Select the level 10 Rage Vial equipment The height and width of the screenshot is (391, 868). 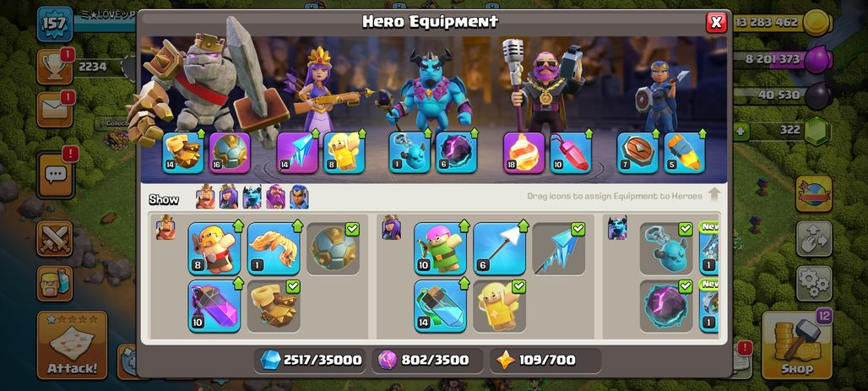coord(214,307)
